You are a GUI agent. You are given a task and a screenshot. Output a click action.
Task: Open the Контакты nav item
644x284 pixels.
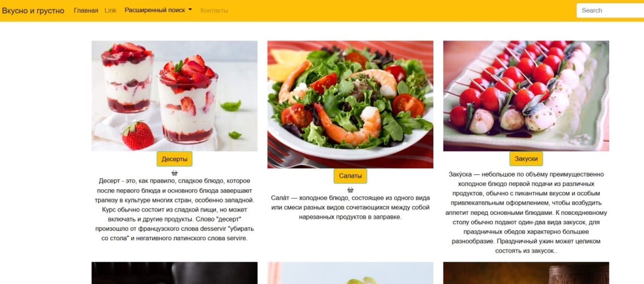click(214, 10)
